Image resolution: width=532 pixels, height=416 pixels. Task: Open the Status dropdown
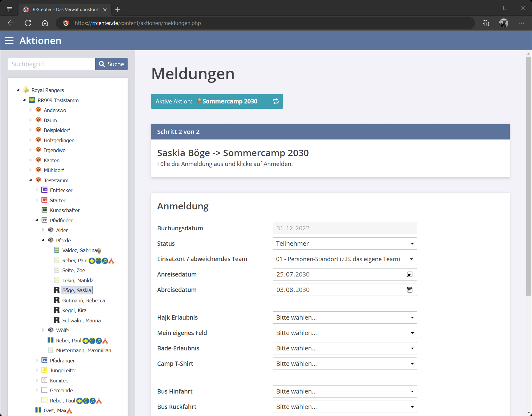point(345,244)
